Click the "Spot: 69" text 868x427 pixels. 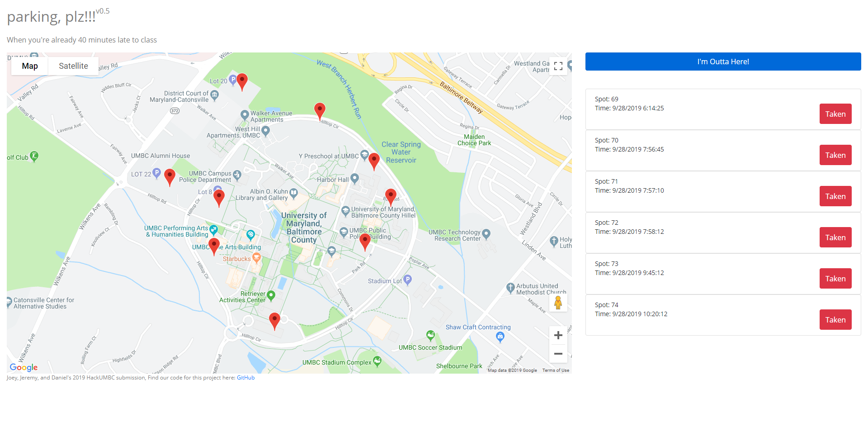pos(606,99)
